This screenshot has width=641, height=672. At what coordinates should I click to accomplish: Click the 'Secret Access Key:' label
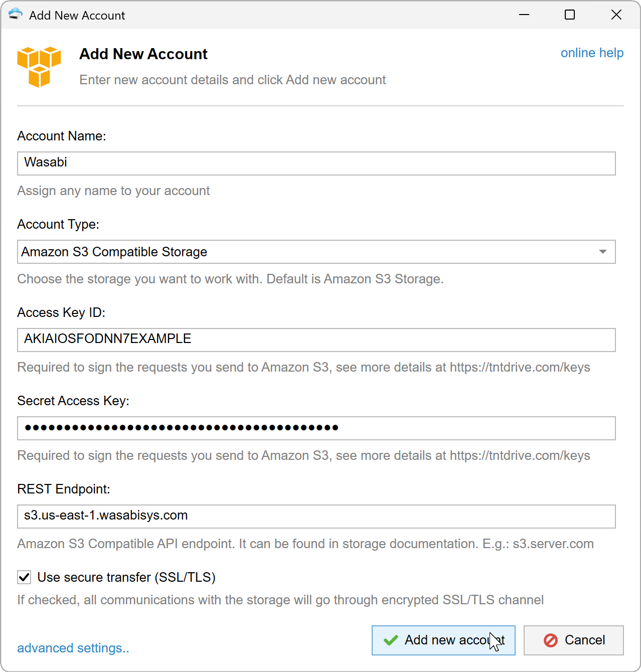click(73, 401)
